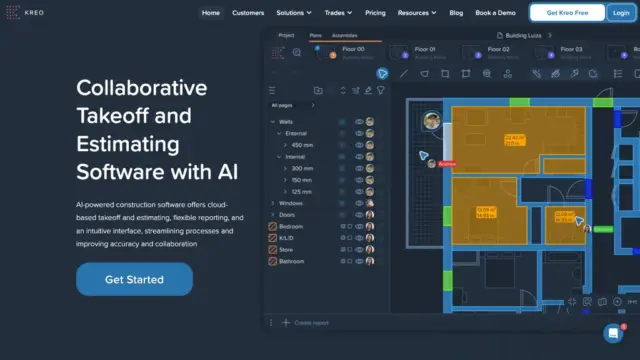The height and width of the screenshot is (360, 640).
Task: Select the count objects tool
Action: [507, 74]
